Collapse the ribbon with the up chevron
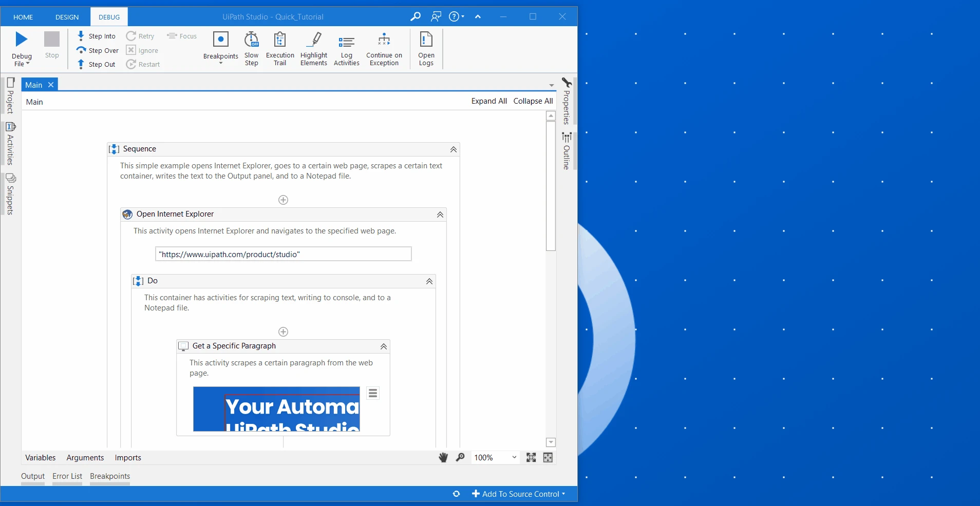The image size is (980, 506). tap(478, 16)
